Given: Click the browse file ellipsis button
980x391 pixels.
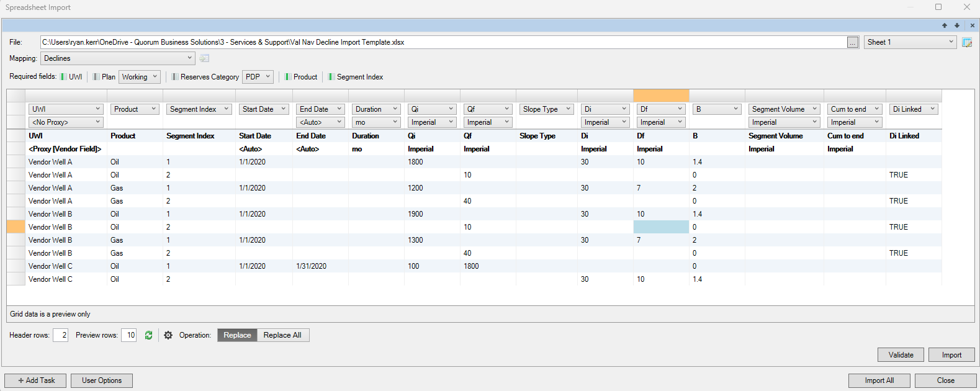Looking at the screenshot, I should tap(853, 42).
